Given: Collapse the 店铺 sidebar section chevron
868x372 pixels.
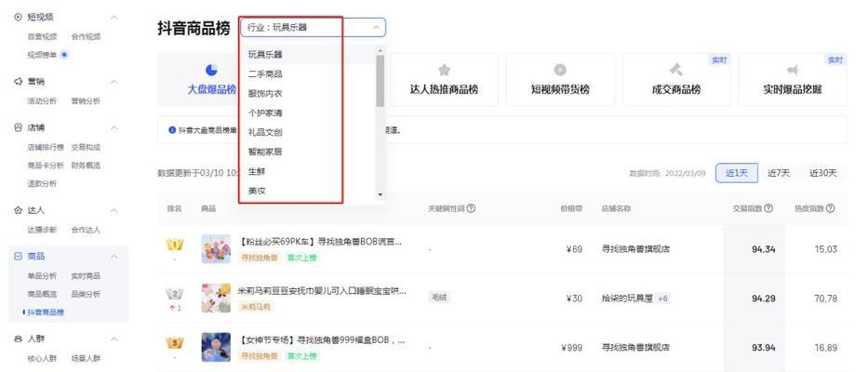Looking at the screenshot, I should [114, 128].
